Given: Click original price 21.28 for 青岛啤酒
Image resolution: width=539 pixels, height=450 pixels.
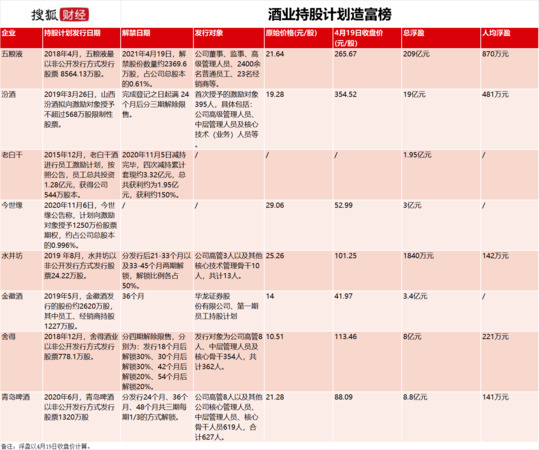Looking at the screenshot, I should pyautogui.click(x=275, y=397).
